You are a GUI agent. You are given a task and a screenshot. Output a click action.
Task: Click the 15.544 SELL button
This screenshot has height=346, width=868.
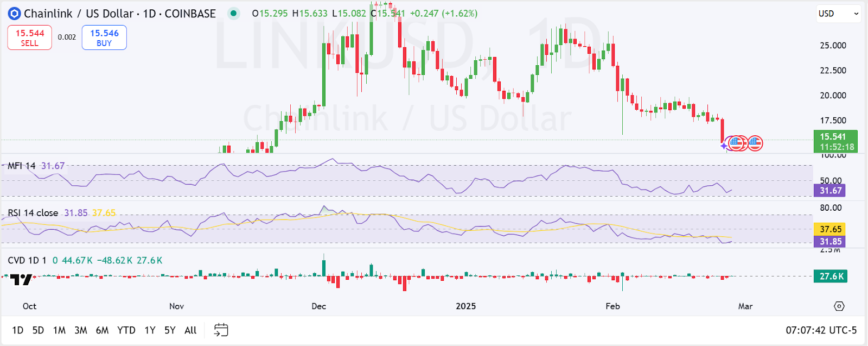(30, 37)
